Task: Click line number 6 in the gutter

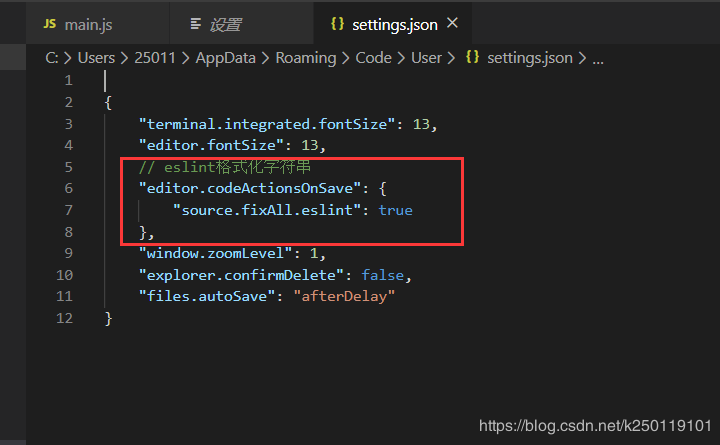Action: (x=67, y=189)
